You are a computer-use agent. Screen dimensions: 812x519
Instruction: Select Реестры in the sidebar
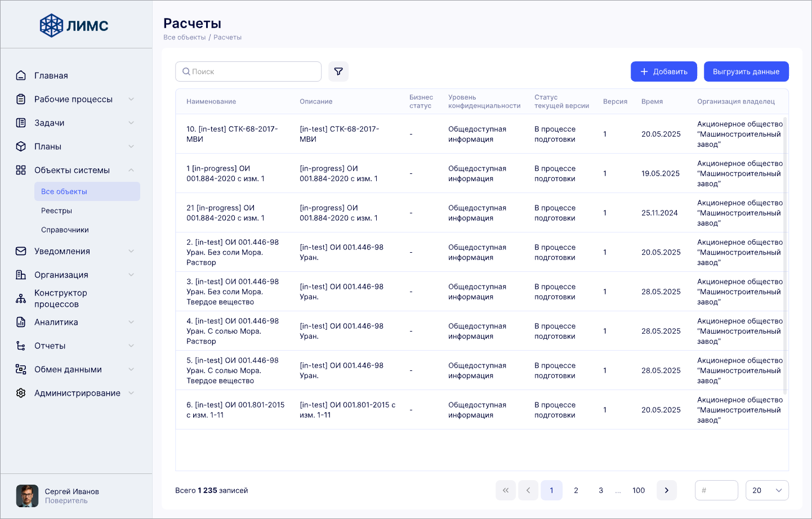coord(56,211)
